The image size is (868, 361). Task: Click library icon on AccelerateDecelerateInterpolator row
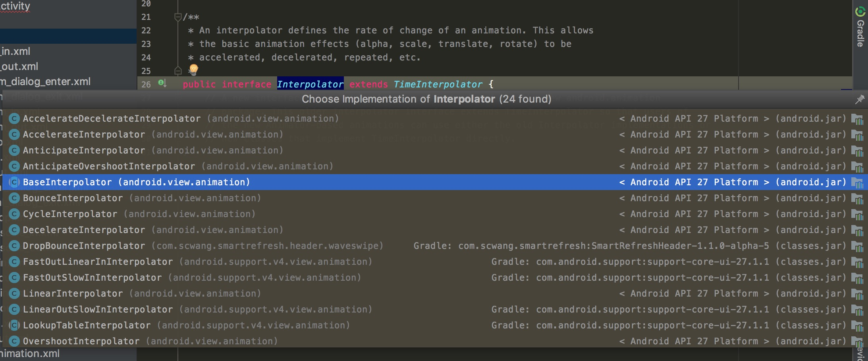(858, 119)
